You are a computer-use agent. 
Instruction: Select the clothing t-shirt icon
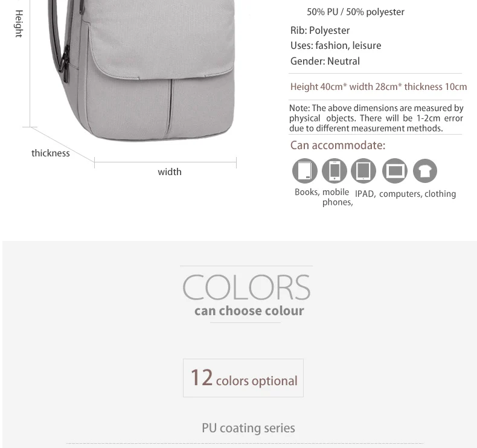425,171
